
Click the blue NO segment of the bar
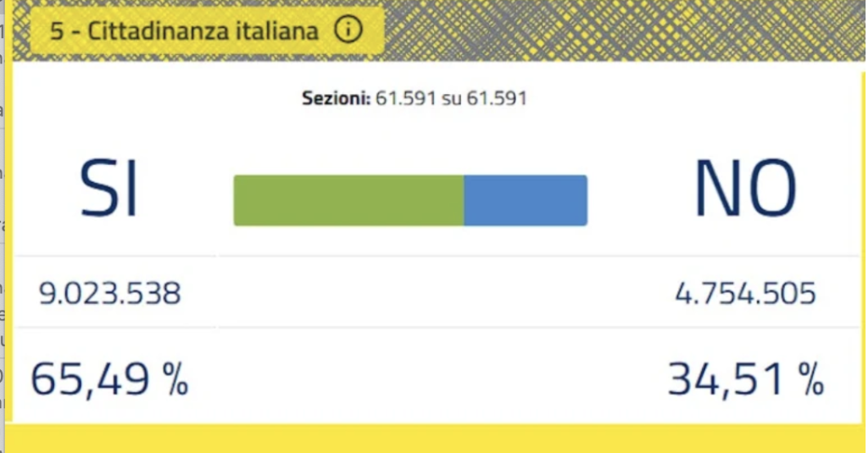coord(526,201)
